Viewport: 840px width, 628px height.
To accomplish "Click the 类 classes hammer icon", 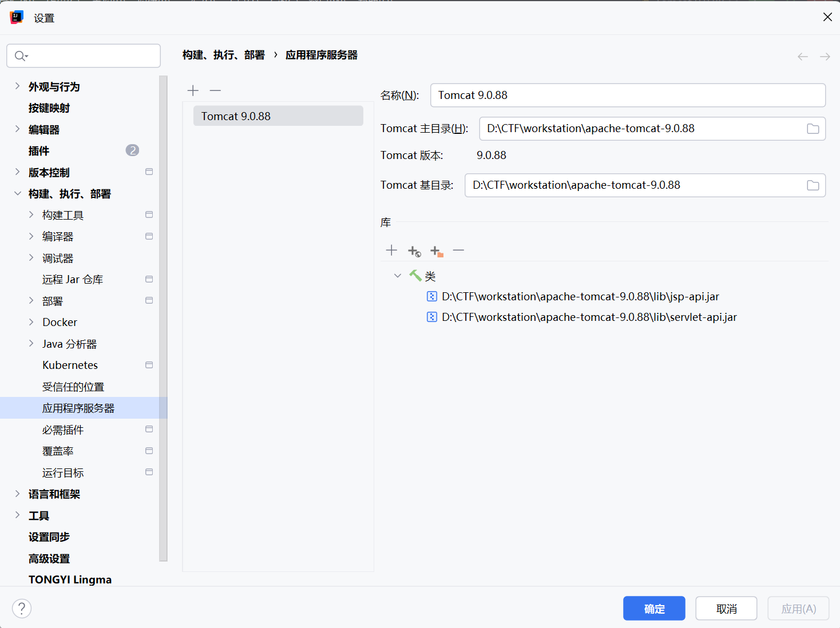I will (415, 276).
